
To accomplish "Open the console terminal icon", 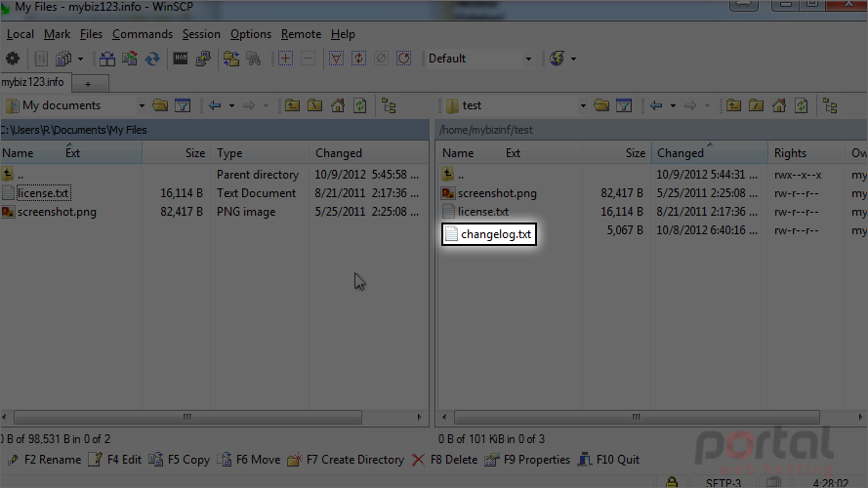I will point(181,59).
